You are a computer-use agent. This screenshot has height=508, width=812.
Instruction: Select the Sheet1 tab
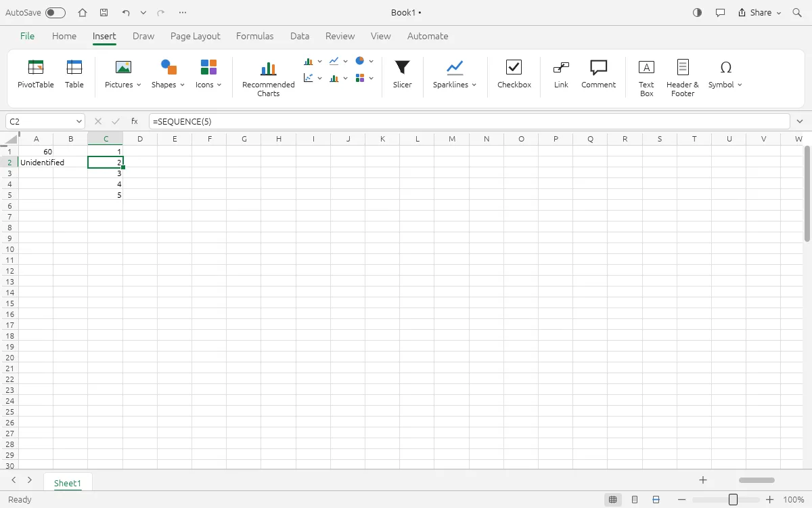[68, 483]
